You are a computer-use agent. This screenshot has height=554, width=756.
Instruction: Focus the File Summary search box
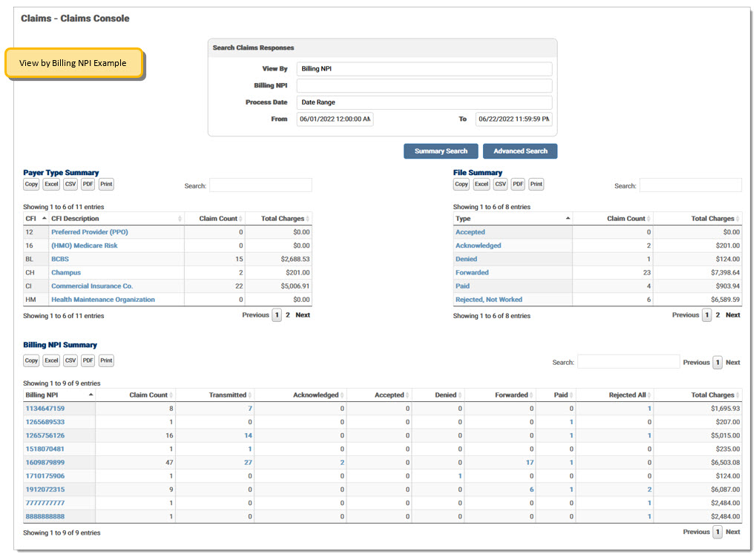coord(691,185)
